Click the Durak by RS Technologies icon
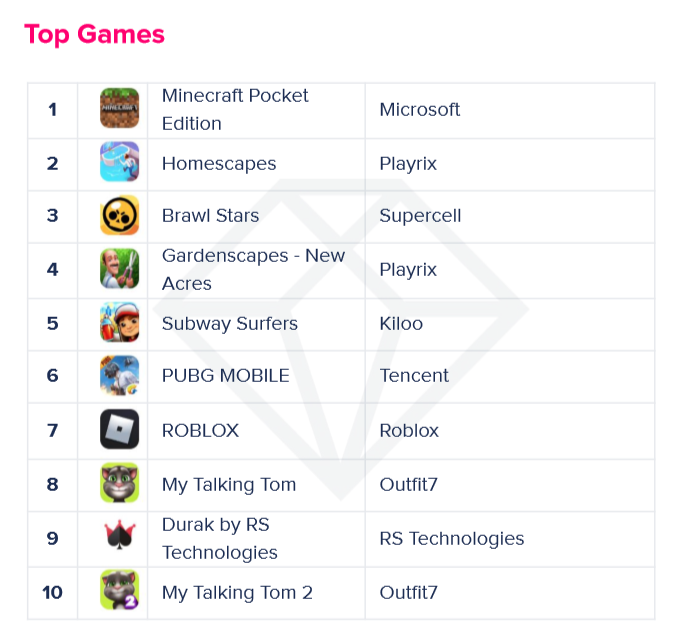 (x=120, y=538)
